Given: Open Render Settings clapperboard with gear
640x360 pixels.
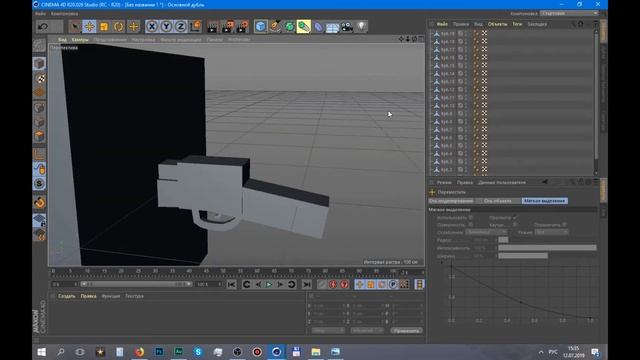Looking at the screenshot, I should pyautogui.click(x=243, y=27).
